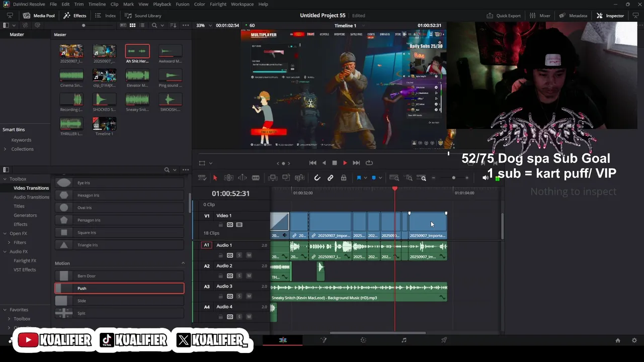Toggle the Inspector panel
644x362 pixels.
[x=610, y=16]
